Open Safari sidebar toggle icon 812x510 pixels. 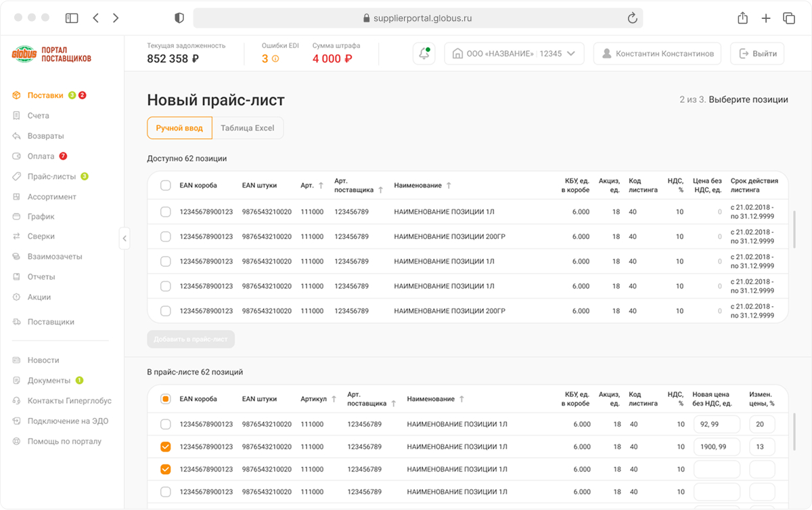pos(72,18)
